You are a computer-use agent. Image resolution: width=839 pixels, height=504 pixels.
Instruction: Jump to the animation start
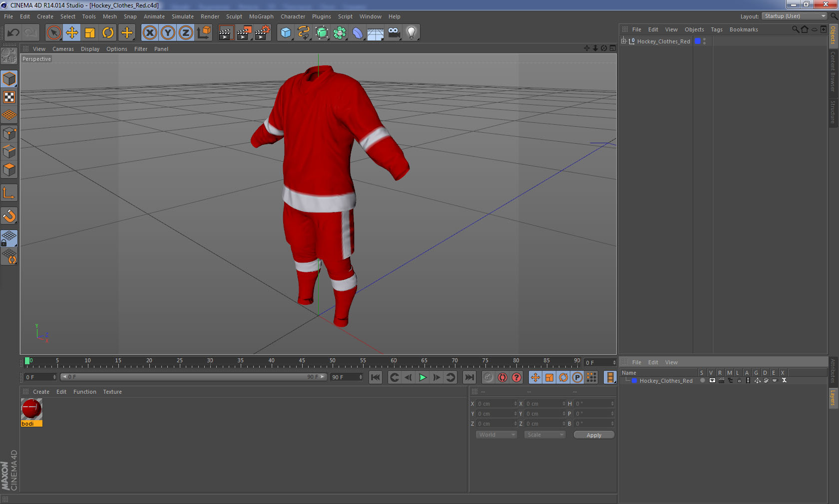[x=376, y=377]
